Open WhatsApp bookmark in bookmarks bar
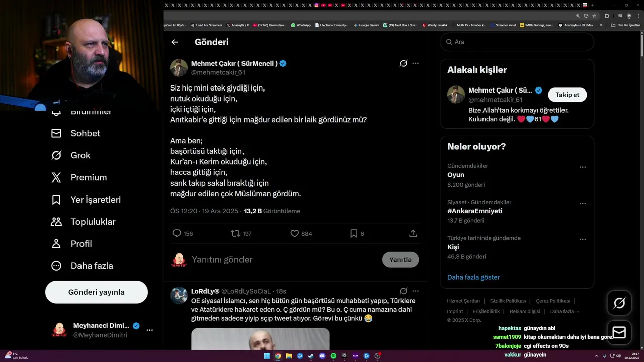The width and height of the screenshot is (644, 362). click(301, 25)
